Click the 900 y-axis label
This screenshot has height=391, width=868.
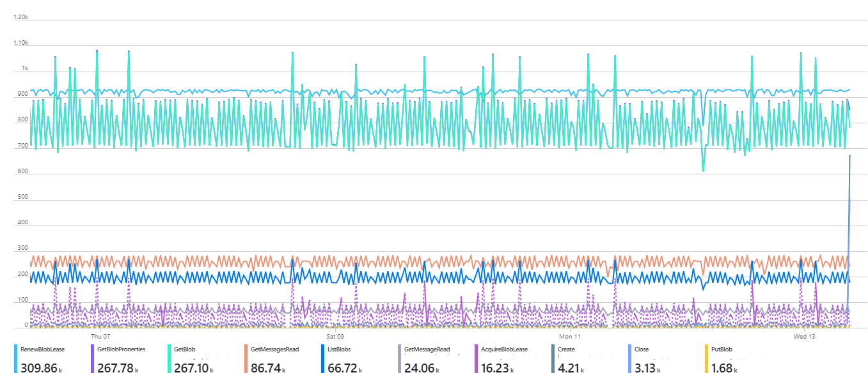coord(24,95)
